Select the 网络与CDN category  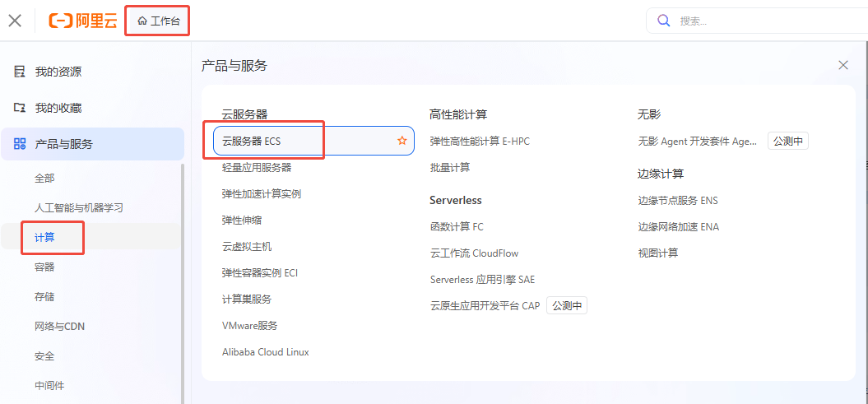click(60, 327)
